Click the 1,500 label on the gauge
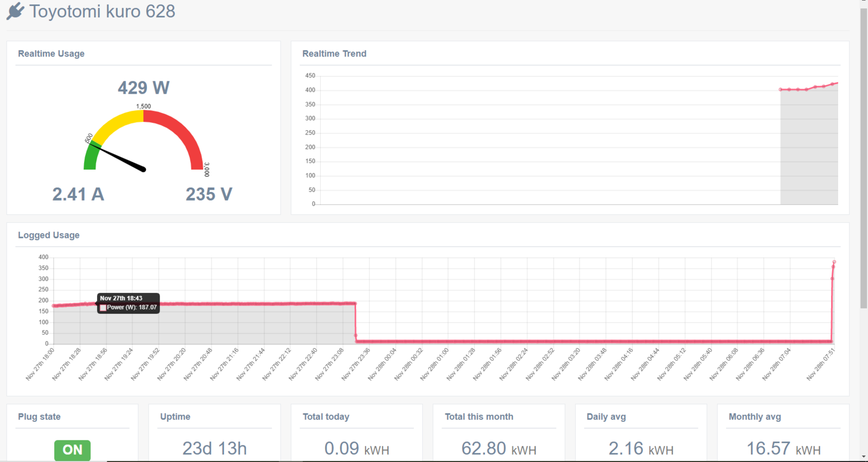 [x=144, y=106]
